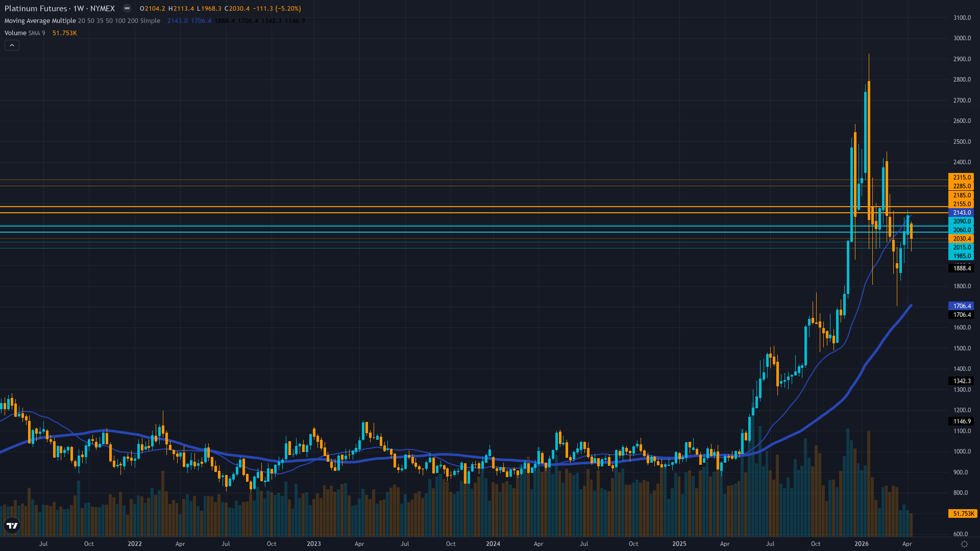Click the orange 51.753K value in the Volume legend
The height and width of the screenshot is (551, 980).
tap(65, 33)
